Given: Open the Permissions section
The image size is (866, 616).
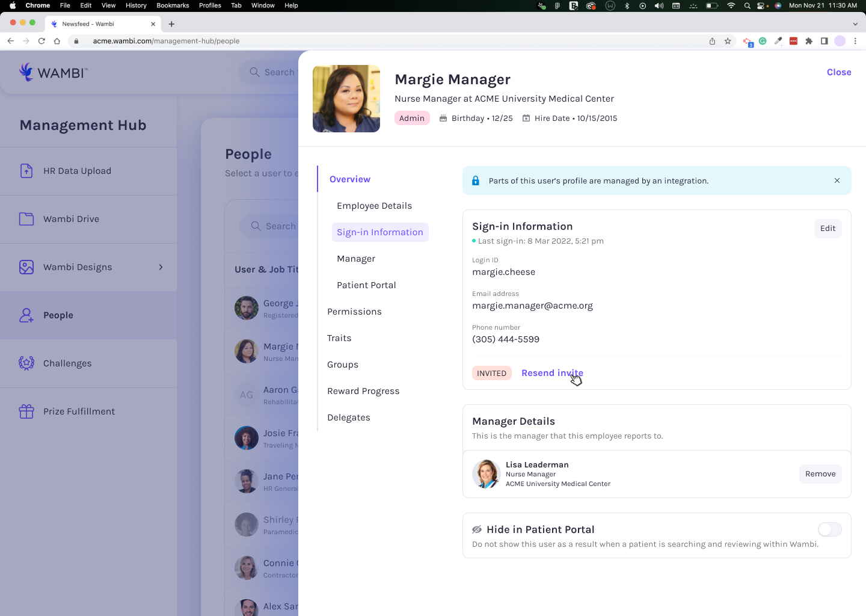Looking at the screenshot, I should [354, 312].
